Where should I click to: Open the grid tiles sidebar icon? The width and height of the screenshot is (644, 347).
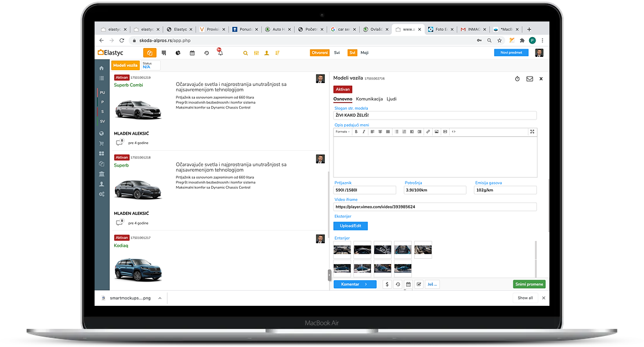(102, 154)
